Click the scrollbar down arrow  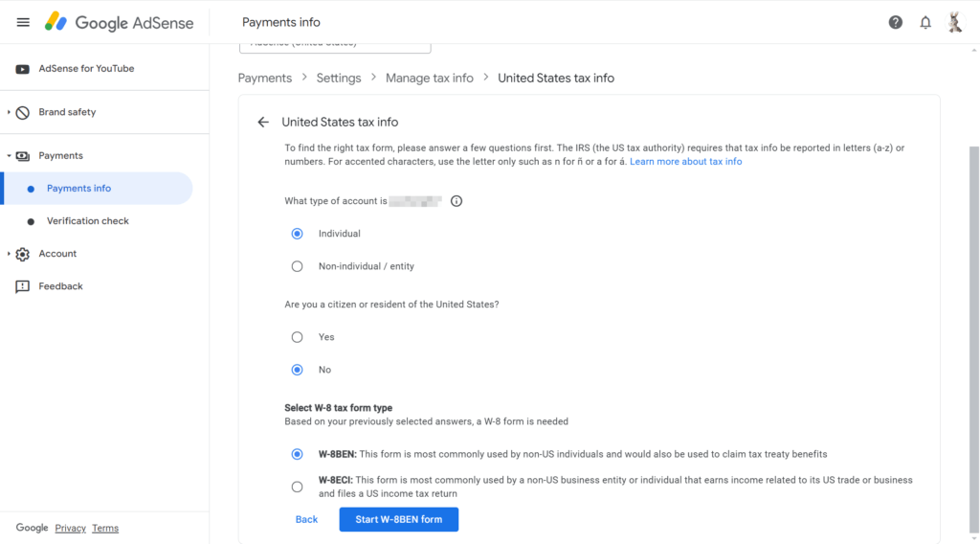click(x=973, y=538)
